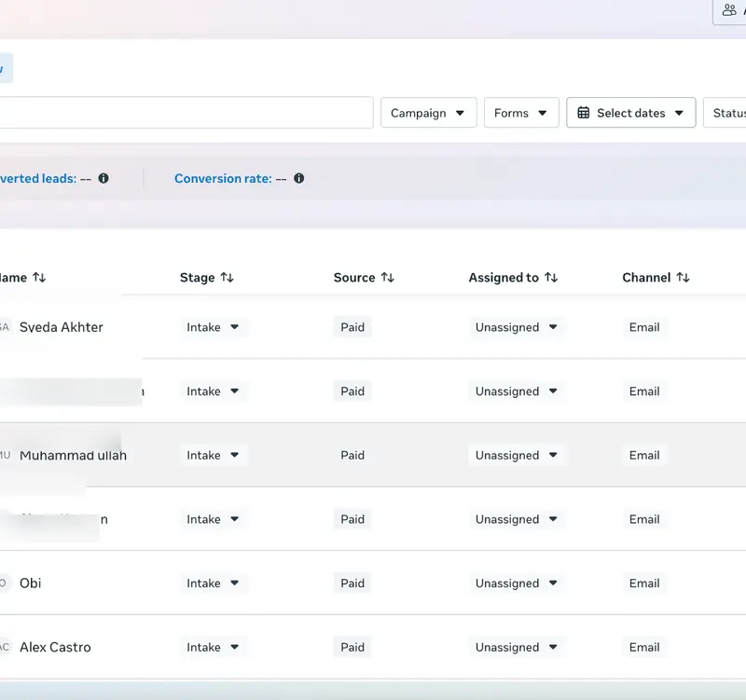Click info icon next to Conversion rate
Image resolution: width=746 pixels, height=700 pixels.
click(x=298, y=178)
